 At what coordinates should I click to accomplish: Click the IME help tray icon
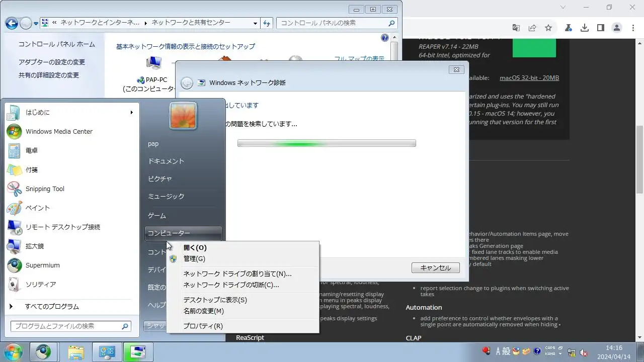[x=537, y=351]
